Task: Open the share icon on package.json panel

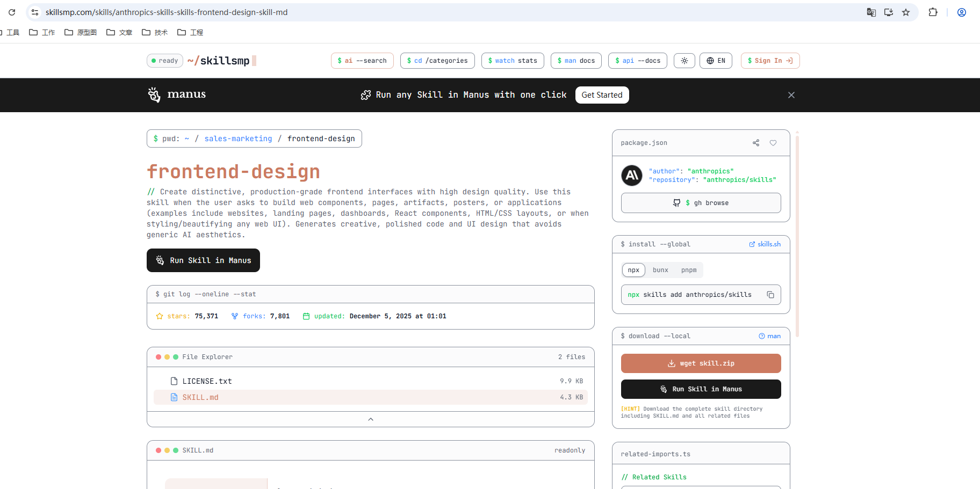Action: [756, 143]
